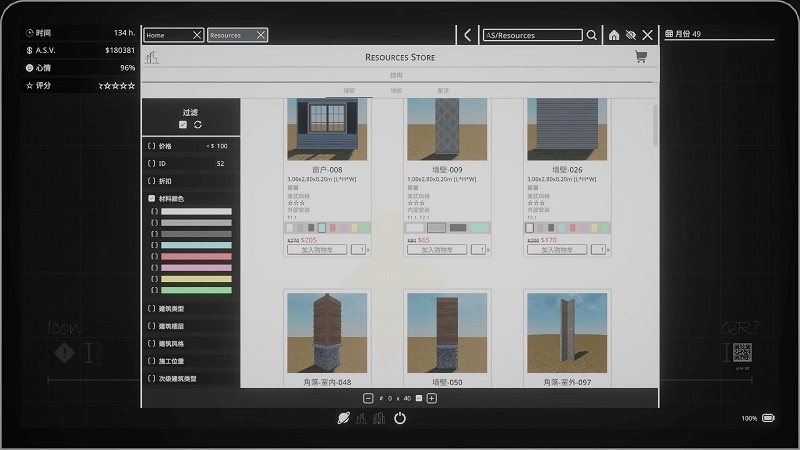Toggle the crossed-eye hide icon
This screenshot has width=800, height=450.
(x=631, y=35)
